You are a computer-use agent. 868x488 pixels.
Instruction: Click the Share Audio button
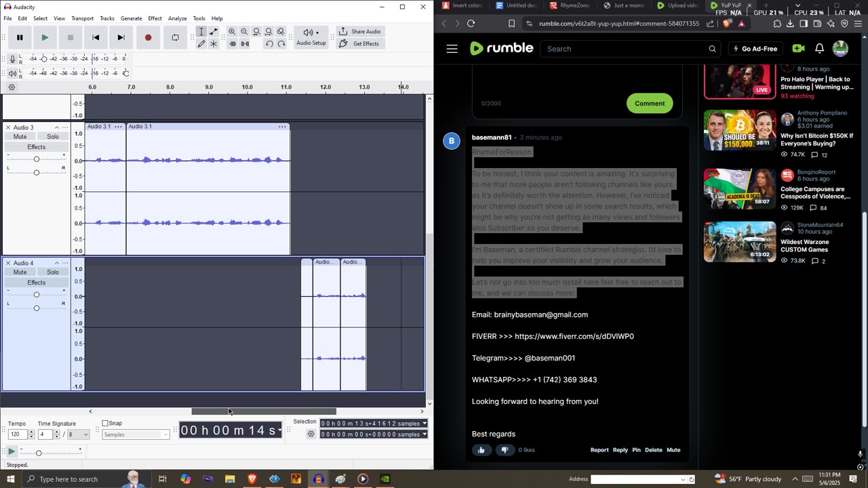click(360, 31)
